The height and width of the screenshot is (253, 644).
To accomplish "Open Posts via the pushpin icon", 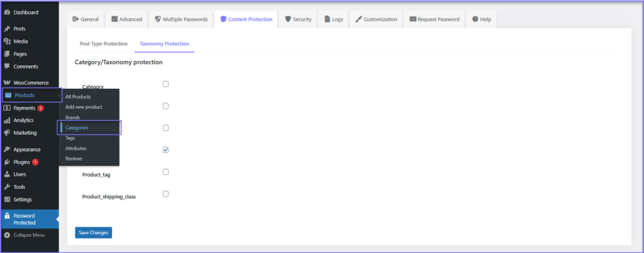I will pos(7,29).
